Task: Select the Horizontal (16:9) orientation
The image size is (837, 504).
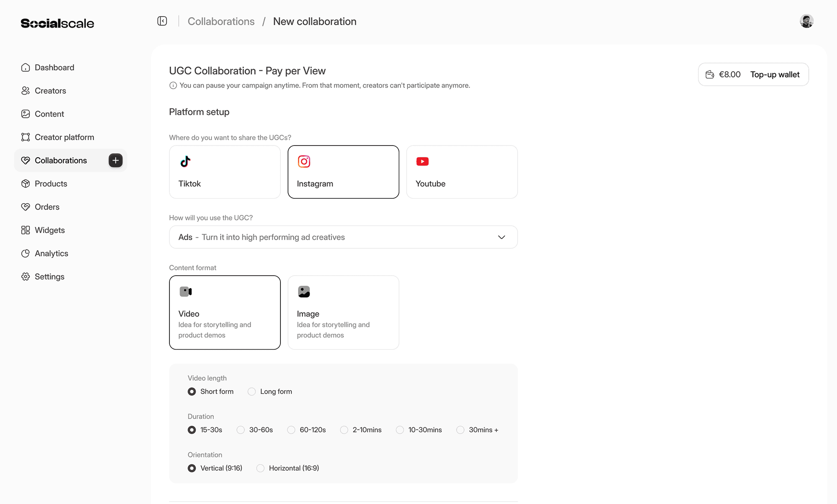Action: tap(260, 468)
